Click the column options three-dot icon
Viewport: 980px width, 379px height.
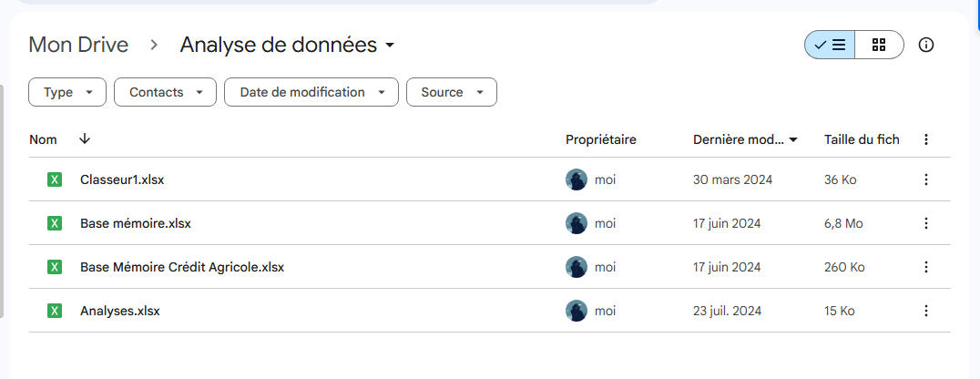926,139
